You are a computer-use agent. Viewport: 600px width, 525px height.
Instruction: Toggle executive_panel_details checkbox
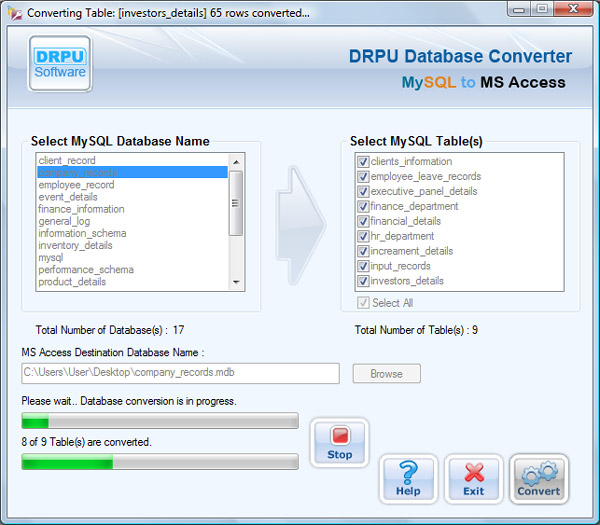coord(363,191)
